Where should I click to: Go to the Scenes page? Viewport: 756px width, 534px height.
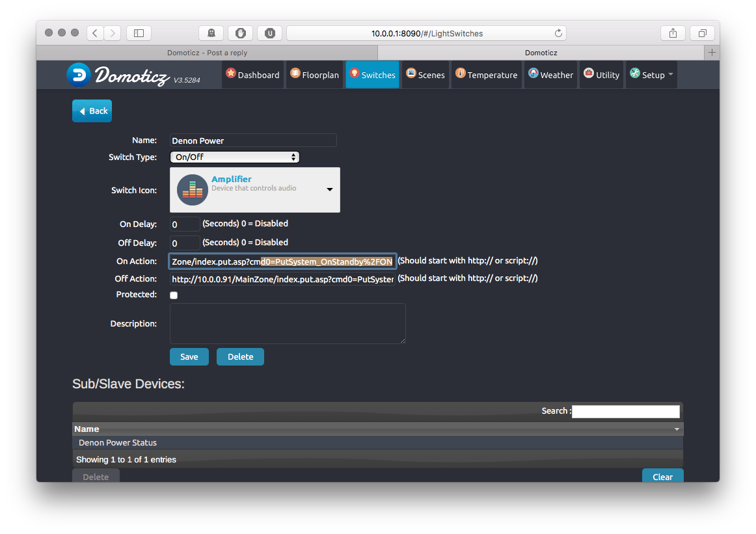coord(425,75)
